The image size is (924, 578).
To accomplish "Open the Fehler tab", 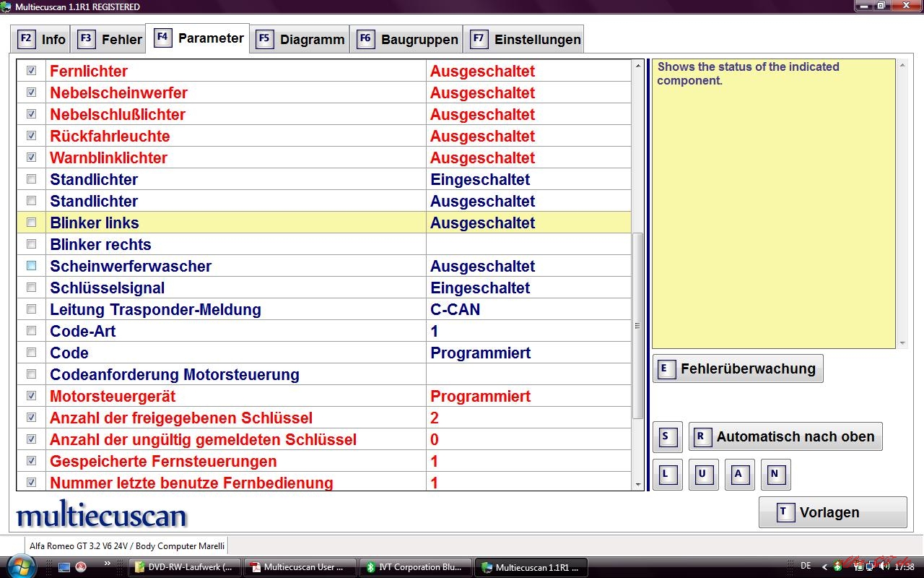I will click(x=110, y=39).
